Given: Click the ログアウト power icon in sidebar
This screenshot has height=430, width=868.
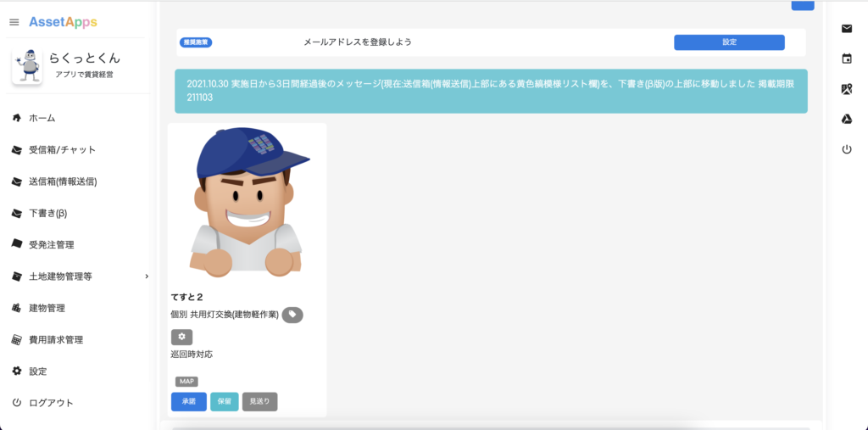Looking at the screenshot, I should tap(17, 403).
